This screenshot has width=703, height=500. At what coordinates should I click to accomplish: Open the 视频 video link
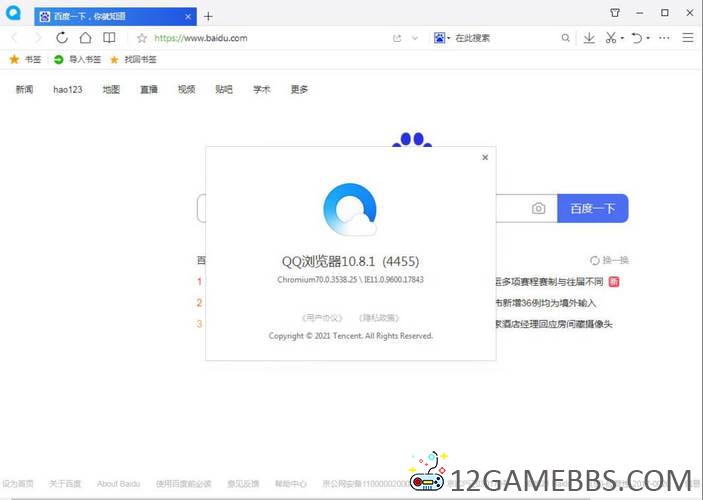(187, 89)
